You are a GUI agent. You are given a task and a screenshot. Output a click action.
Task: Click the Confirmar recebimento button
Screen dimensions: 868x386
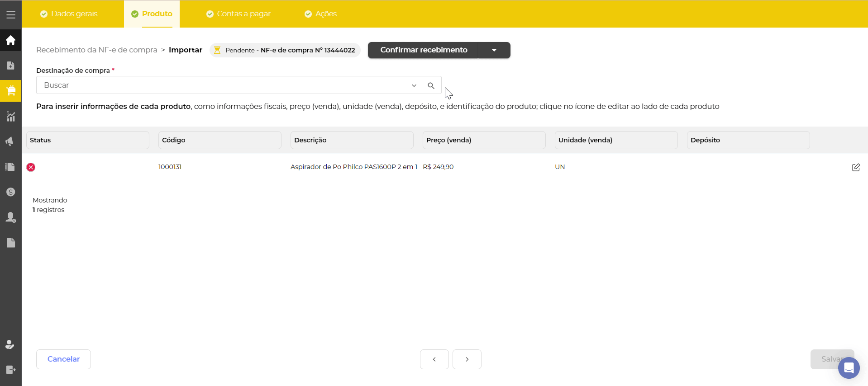click(423, 50)
